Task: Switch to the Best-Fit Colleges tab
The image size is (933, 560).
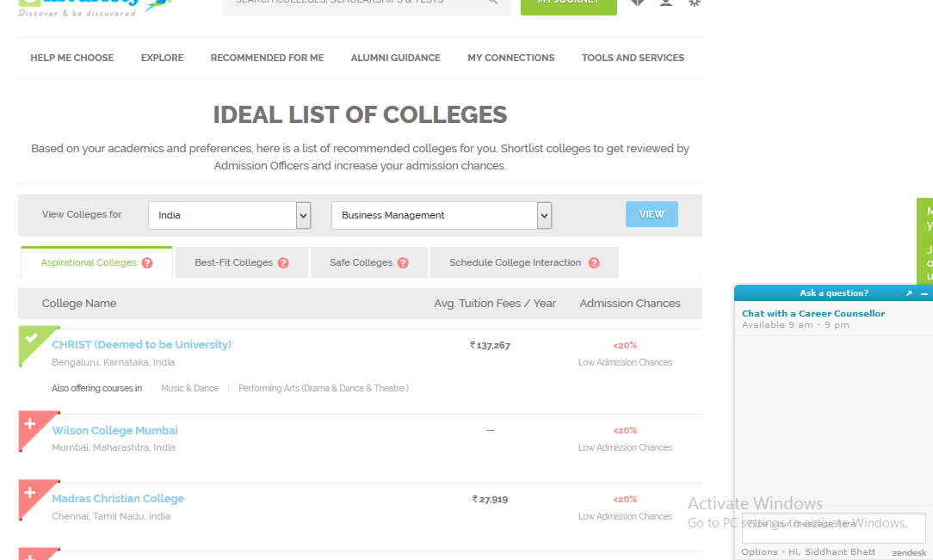Action: tap(234, 262)
